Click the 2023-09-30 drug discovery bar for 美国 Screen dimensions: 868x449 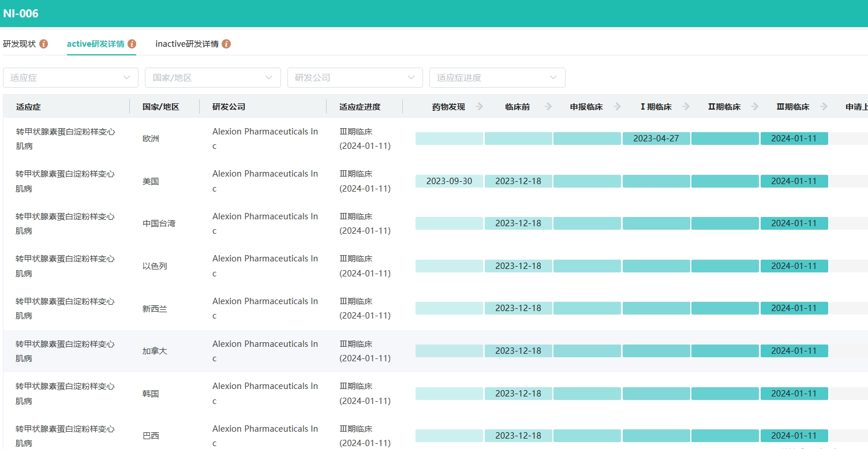pos(449,181)
